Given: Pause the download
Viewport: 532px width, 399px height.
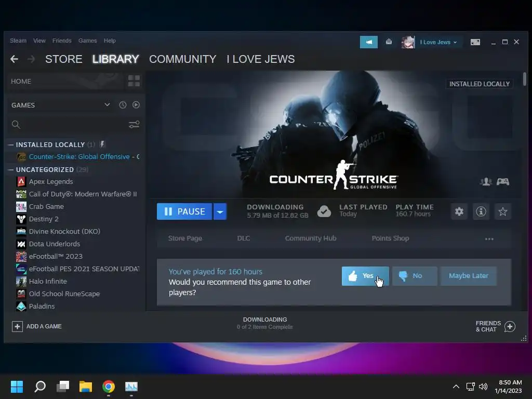Looking at the screenshot, I should point(184,211).
